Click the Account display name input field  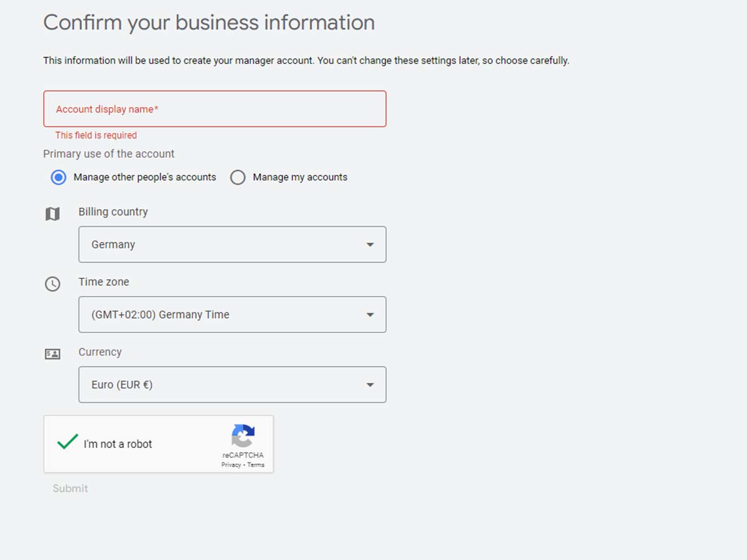click(x=214, y=109)
